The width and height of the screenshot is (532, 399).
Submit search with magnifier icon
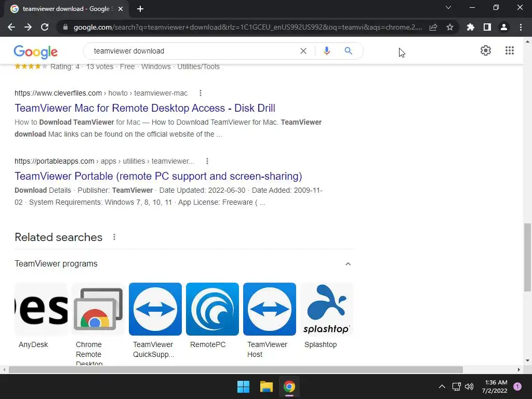click(x=348, y=51)
